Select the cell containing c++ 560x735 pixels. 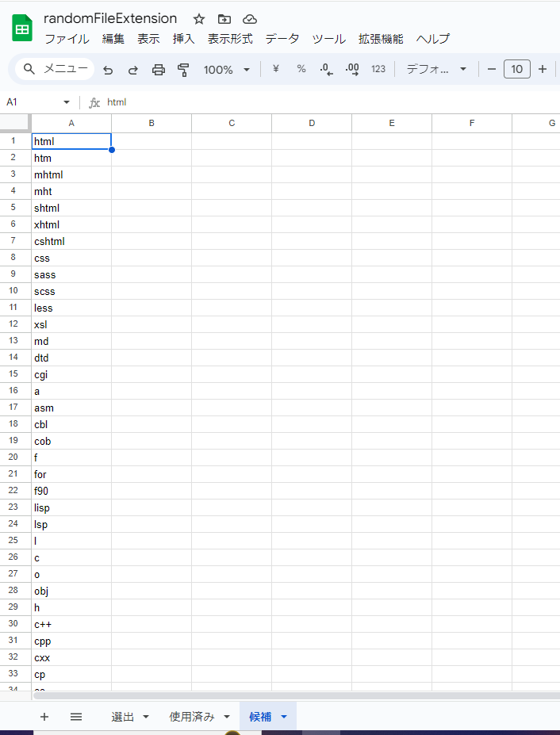tap(71, 624)
